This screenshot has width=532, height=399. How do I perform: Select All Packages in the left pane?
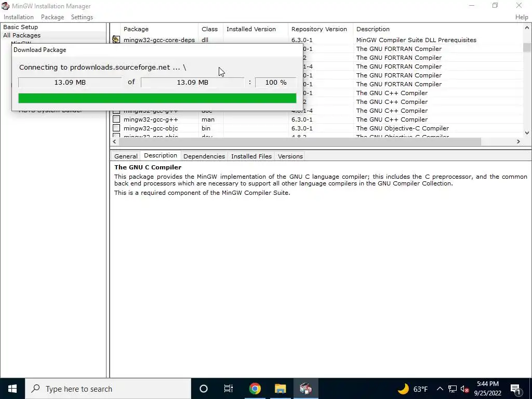pos(22,35)
